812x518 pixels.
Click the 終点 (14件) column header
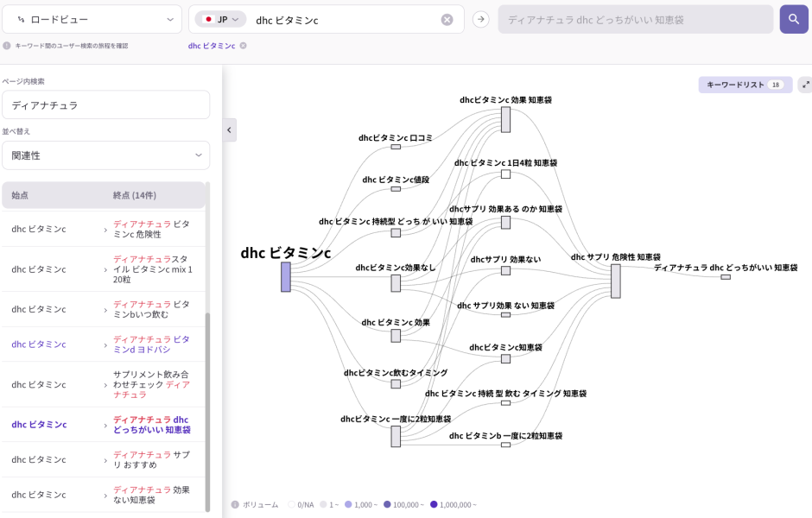(134, 196)
